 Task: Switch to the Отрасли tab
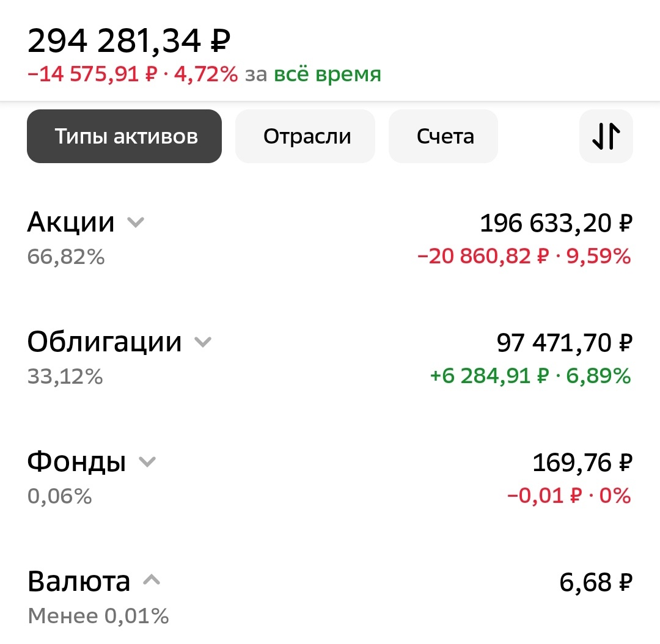tap(305, 136)
